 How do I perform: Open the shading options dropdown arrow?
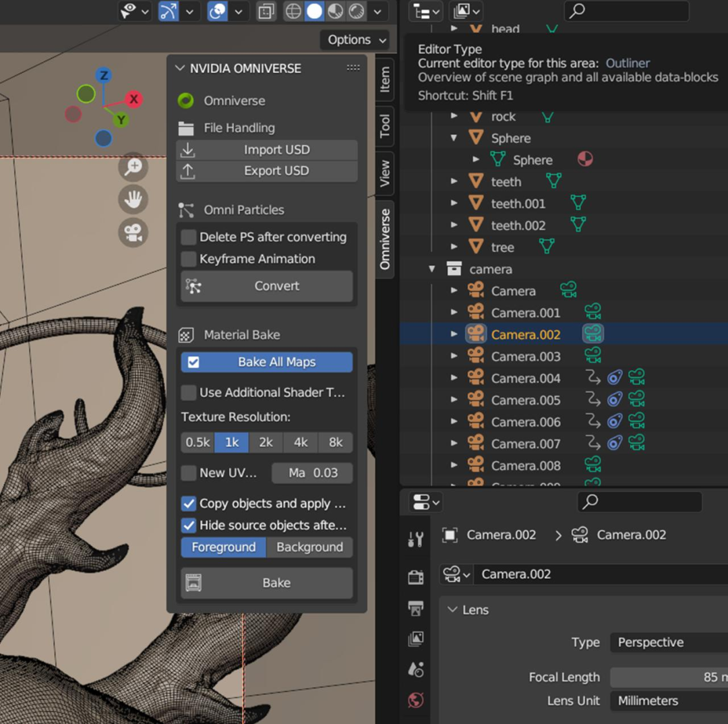[378, 11]
